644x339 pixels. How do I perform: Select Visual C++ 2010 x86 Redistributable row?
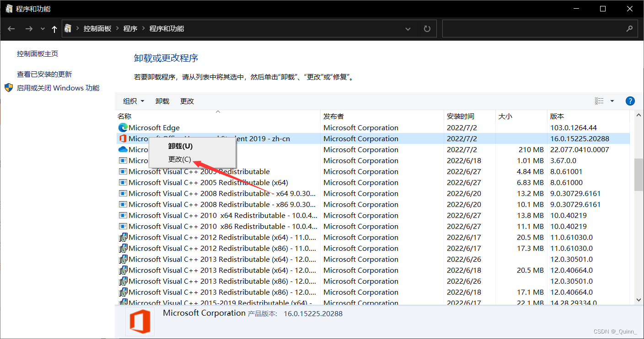373,226
